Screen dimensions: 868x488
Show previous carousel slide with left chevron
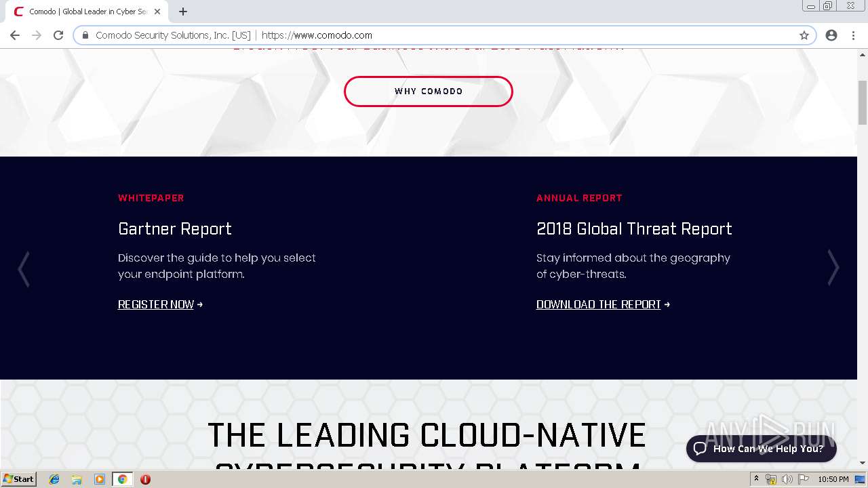click(24, 269)
